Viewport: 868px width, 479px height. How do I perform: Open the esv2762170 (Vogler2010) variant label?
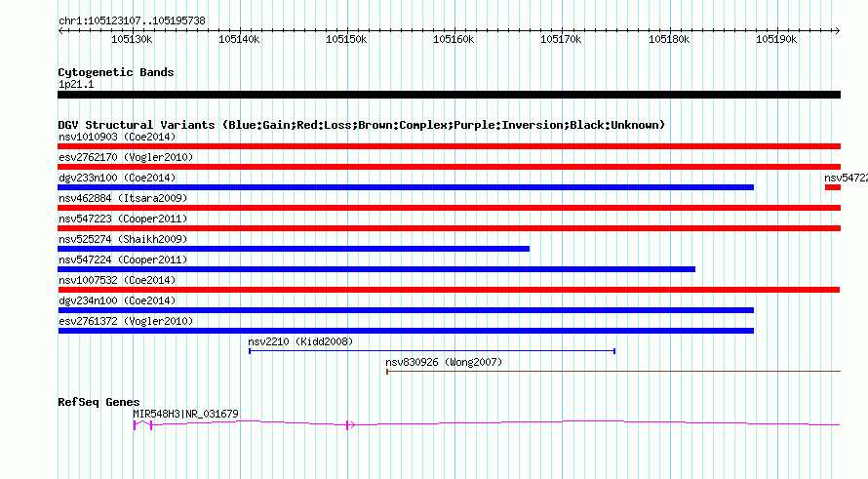click(x=126, y=157)
